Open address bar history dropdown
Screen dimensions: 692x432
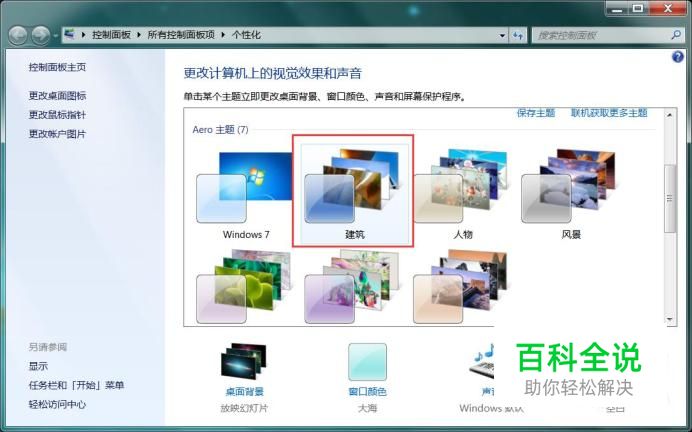502,35
